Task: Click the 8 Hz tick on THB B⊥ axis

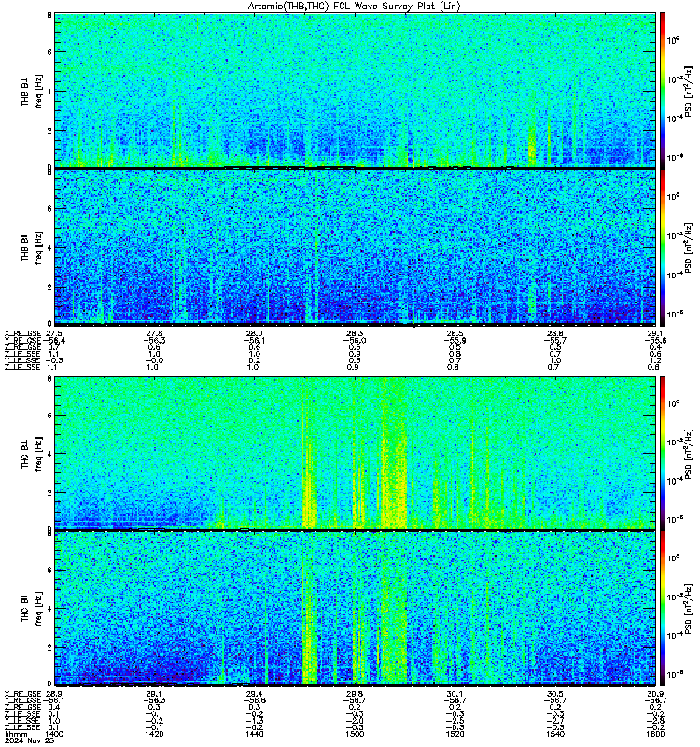Action: point(49,15)
